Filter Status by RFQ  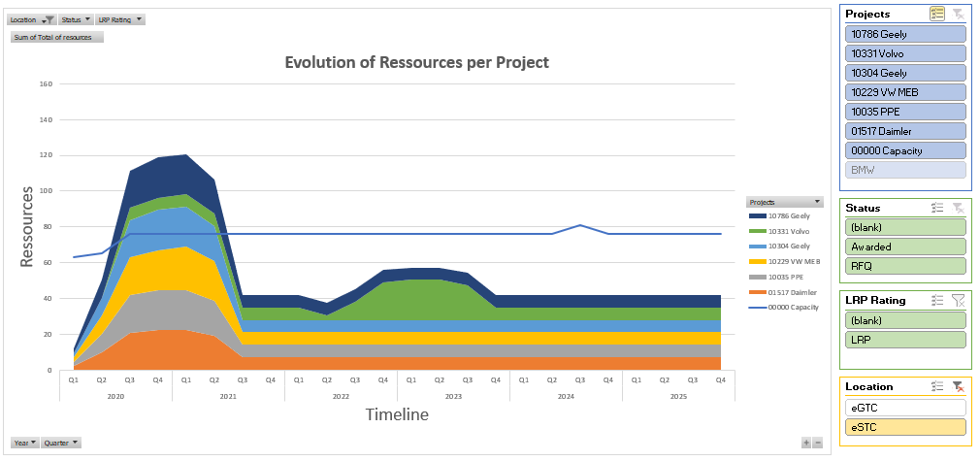click(x=905, y=266)
